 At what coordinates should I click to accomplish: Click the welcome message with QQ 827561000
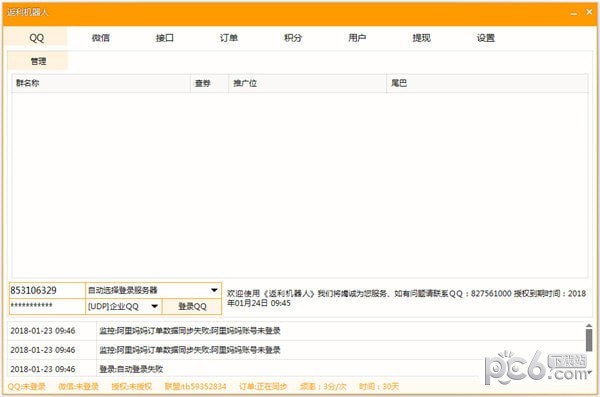[406, 298]
